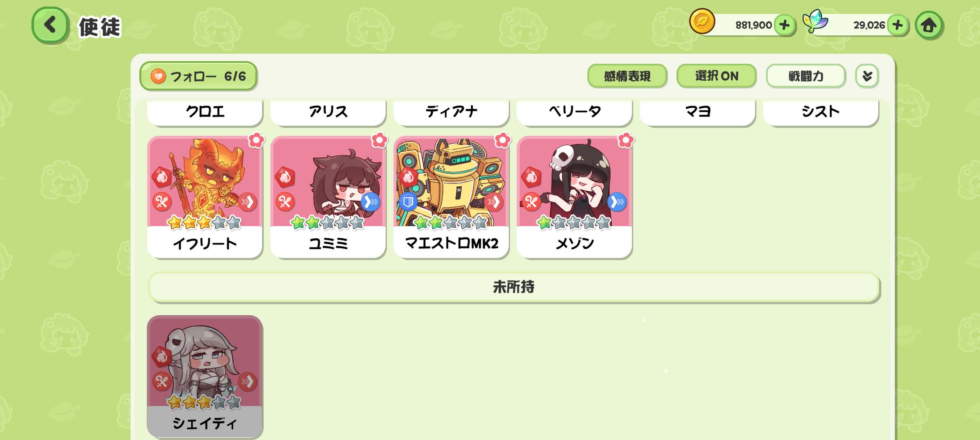Toggle 選択 ON selection mode
This screenshot has height=440, width=980.
pyautogui.click(x=716, y=76)
